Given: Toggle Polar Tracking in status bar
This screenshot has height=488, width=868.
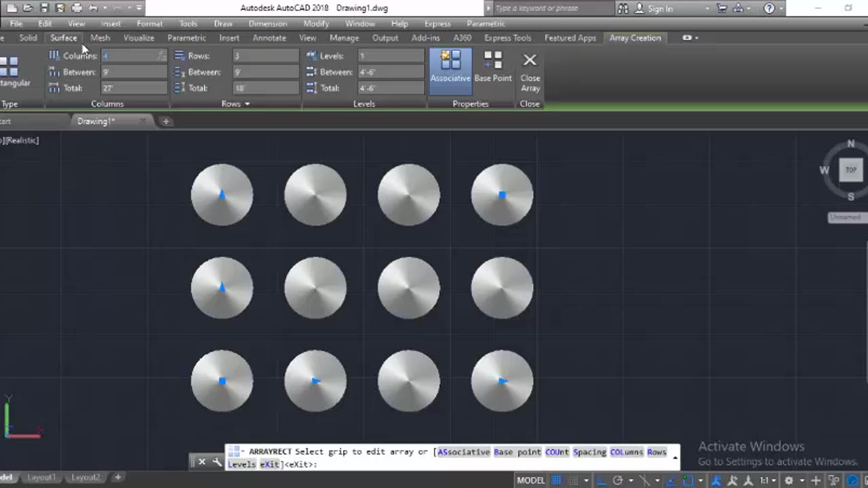Looking at the screenshot, I should click(x=618, y=480).
